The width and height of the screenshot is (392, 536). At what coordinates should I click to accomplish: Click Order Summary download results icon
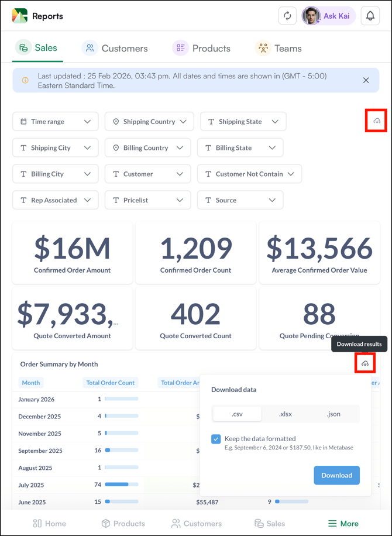[365, 364]
